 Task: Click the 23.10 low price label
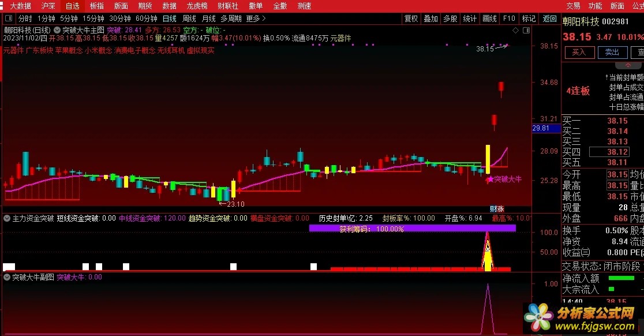point(235,204)
